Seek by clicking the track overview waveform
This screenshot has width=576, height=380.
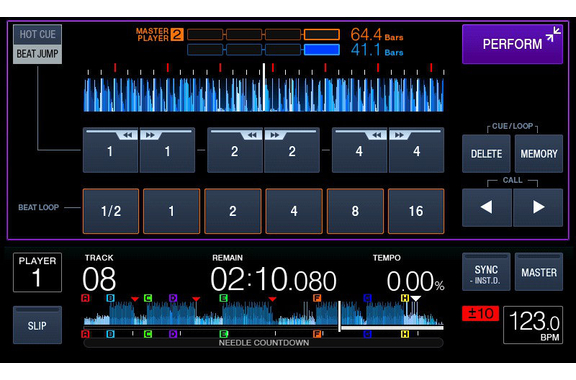coord(263,313)
